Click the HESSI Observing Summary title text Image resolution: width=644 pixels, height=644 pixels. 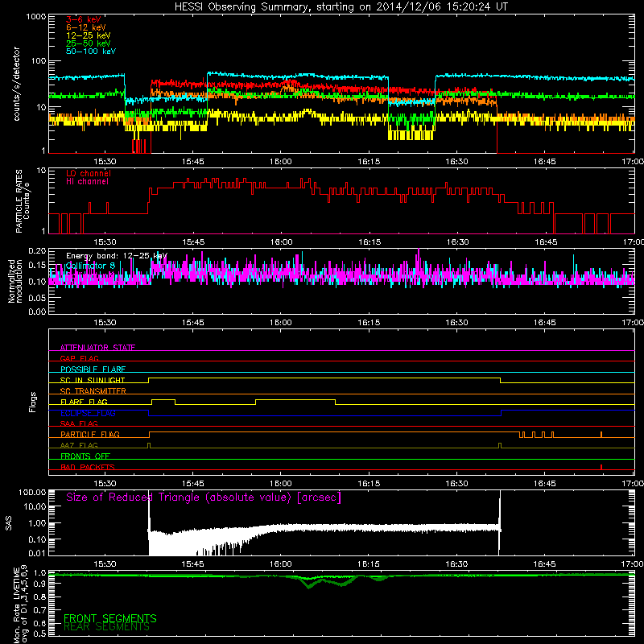(341, 7)
